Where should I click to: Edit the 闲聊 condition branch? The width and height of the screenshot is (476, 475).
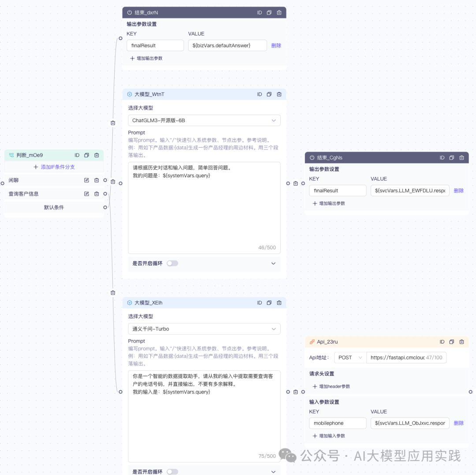point(86,180)
